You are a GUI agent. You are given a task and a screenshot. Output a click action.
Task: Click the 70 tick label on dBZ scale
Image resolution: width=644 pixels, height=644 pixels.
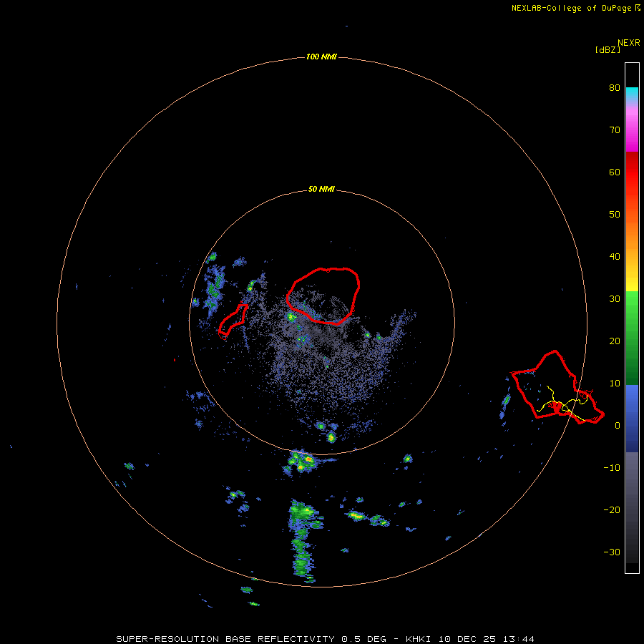[x=615, y=130]
